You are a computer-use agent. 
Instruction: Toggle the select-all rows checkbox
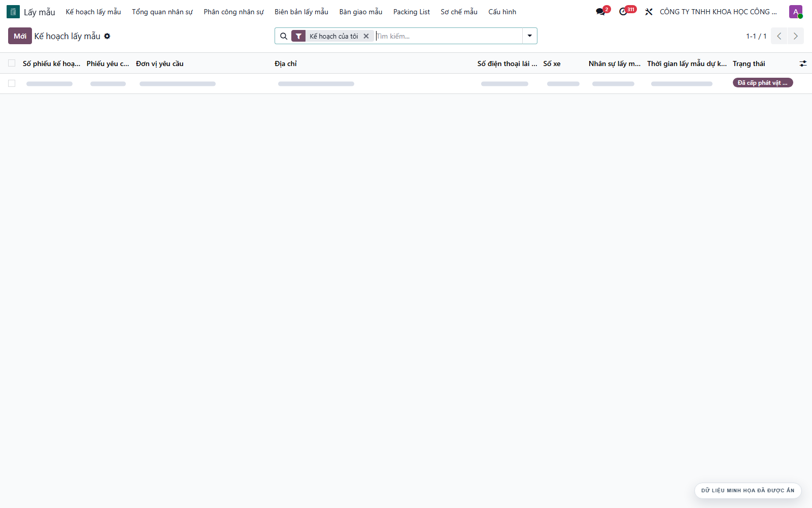(x=12, y=63)
